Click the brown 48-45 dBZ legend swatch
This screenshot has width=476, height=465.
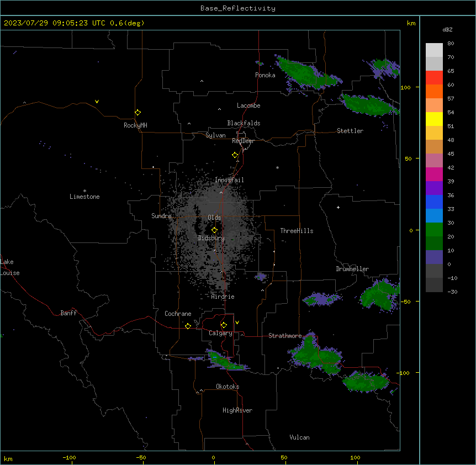pos(434,146)
